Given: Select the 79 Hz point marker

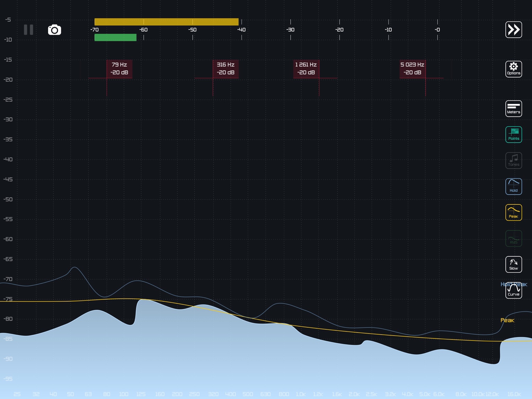Looking at the screenshot, I should click(119, 69).
